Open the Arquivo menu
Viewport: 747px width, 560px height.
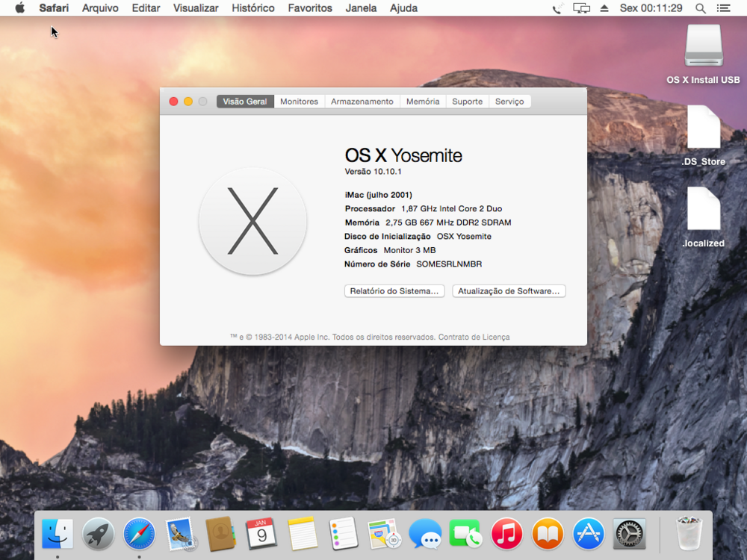point(100,8)
